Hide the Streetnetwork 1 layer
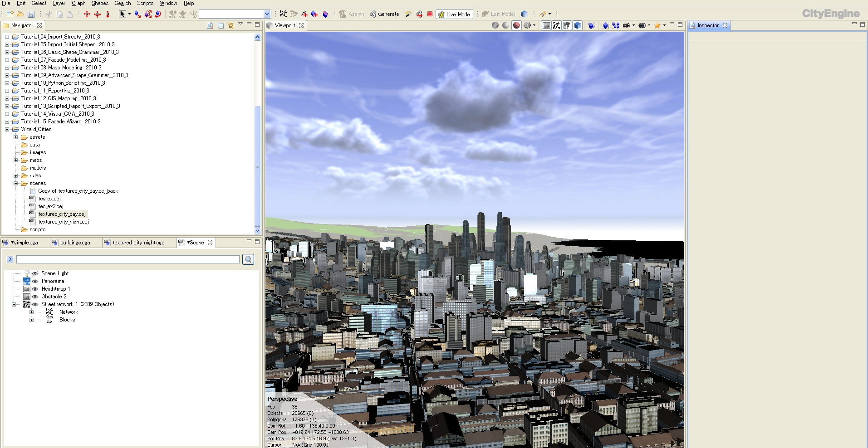Screen dimensions: 868x448 [x=35, y=304]
